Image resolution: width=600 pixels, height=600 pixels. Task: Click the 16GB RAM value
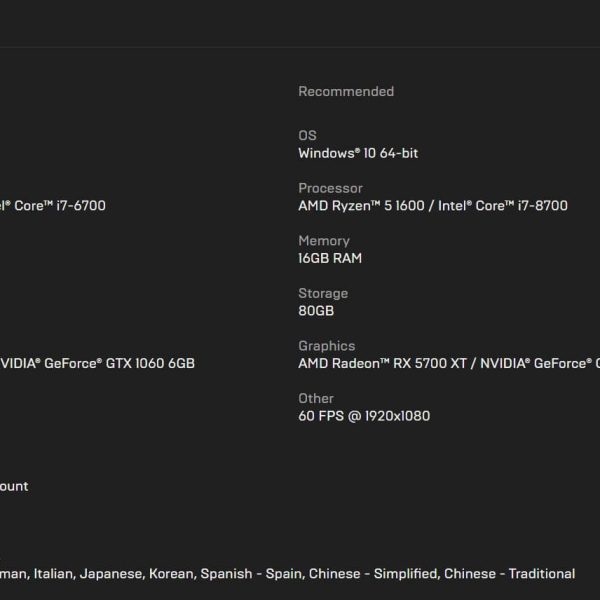[330, 258]
